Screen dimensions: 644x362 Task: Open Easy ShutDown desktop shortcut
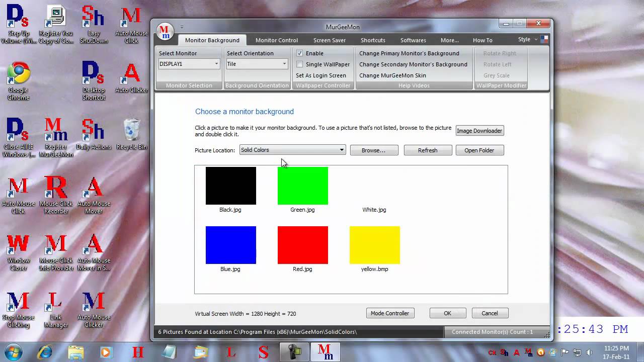pyautogui.click(x=94, y=24)
